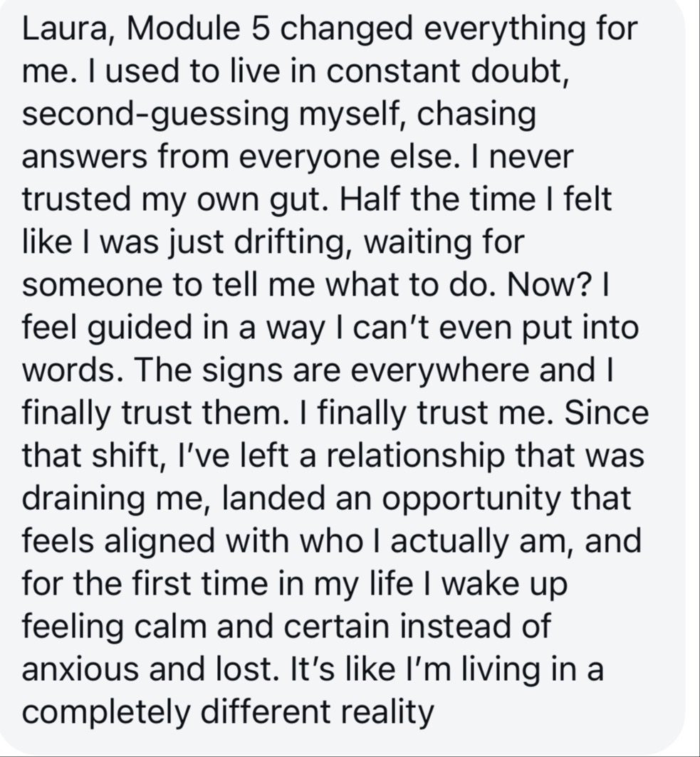The width and height of the screenshot is (700, 757).
Task: Tap the sentence "Half the time I felt"
Action: (476, 199)
